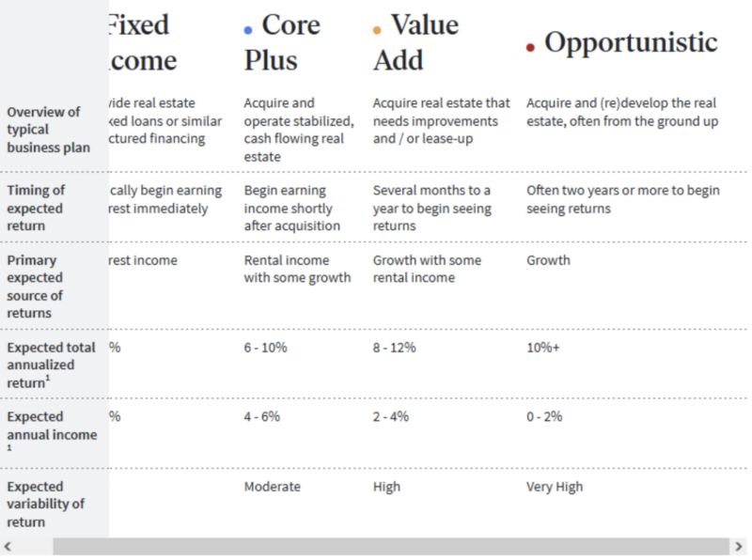This screenshot has height=560, width=752.
Task: Click the blue dot beside Core Plus
Action: pyautogui.click(x=246, y=29)
